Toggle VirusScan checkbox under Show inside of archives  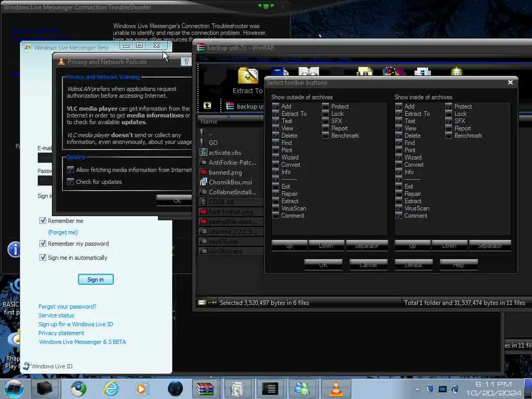(x=398, y=209)
